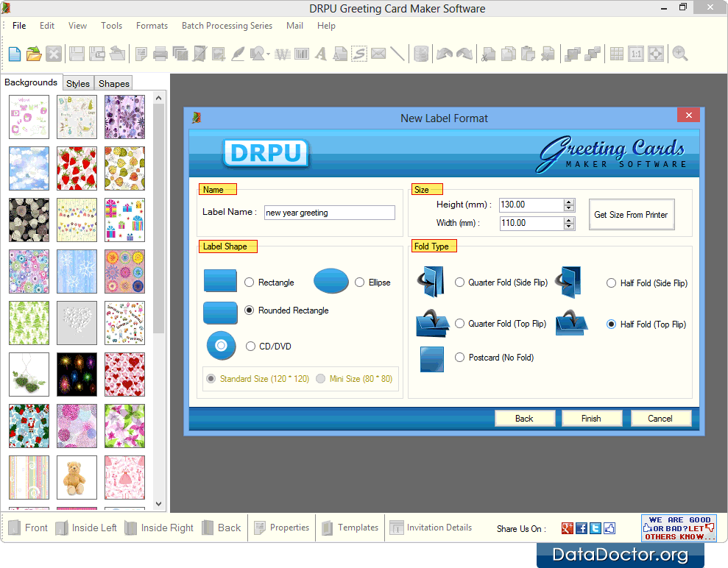Switch to the Styles tab
This screenshot has width=728, height=568.
pos(77,84)
